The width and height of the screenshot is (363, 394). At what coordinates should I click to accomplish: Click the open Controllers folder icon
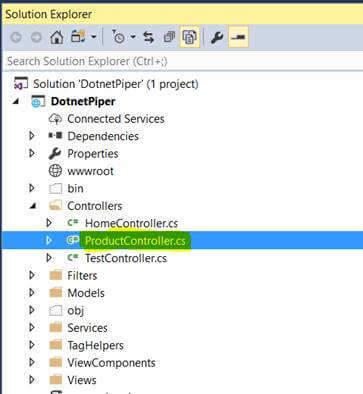(x=55, y=205)
